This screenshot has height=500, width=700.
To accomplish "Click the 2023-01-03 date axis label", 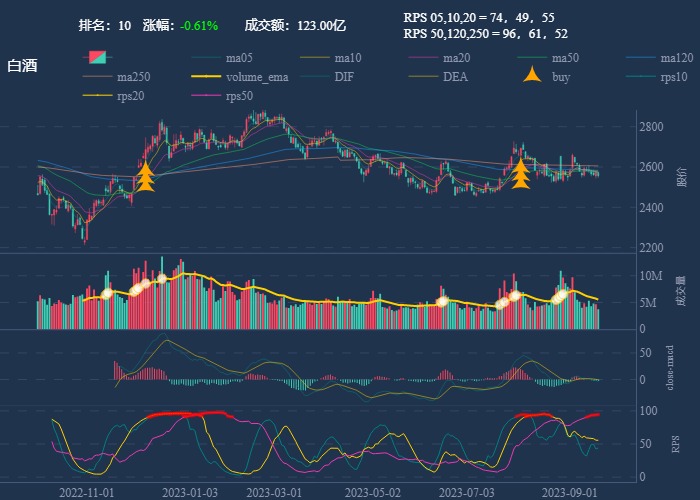I will pos(190,492).
